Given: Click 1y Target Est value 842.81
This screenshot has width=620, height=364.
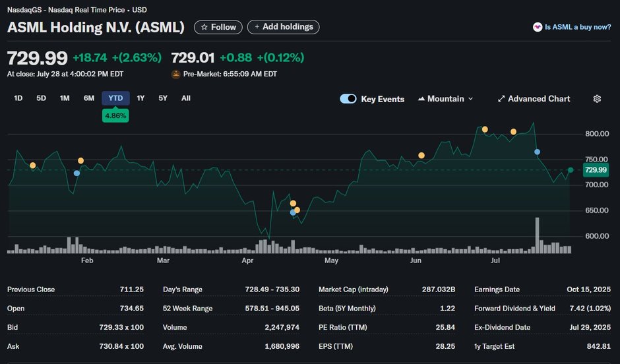Looking at the screenshot, I should click(x=599, y=346).
